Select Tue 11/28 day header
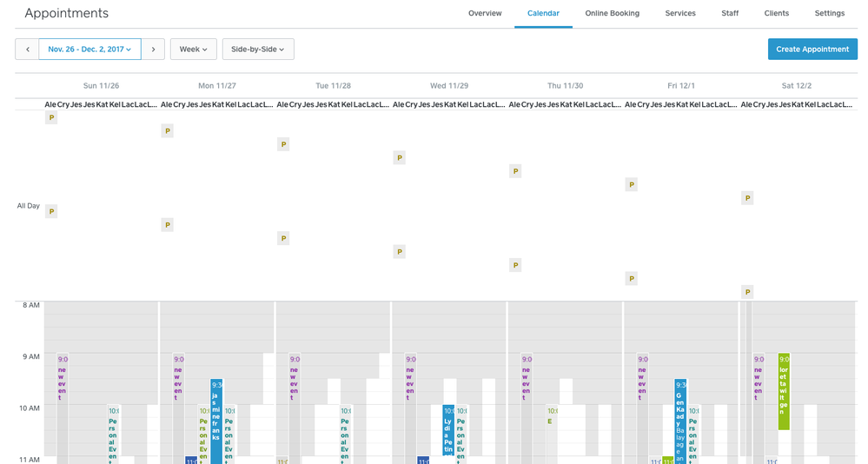The width and height of the screenshot is (868, 464). coord(334,86)
